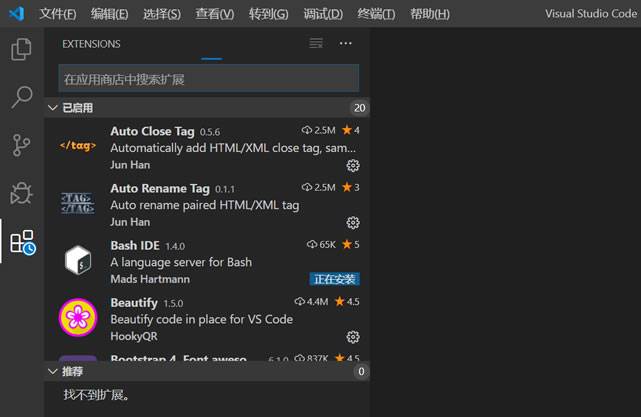Open the Explorer view in activity bar
The width and height of the screenshot is (641, 417).
pyautogui.click(x=21, y=49)
